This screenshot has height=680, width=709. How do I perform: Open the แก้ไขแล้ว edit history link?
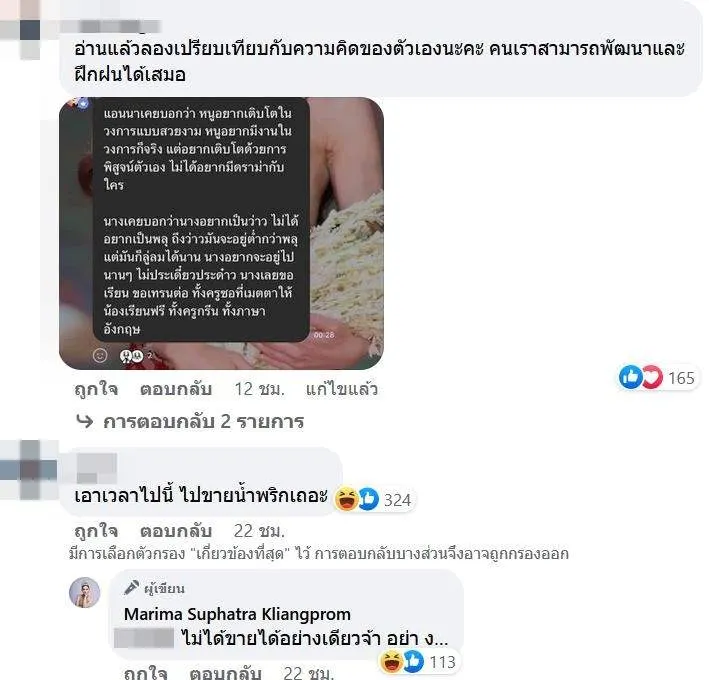[x=341, y=389]
